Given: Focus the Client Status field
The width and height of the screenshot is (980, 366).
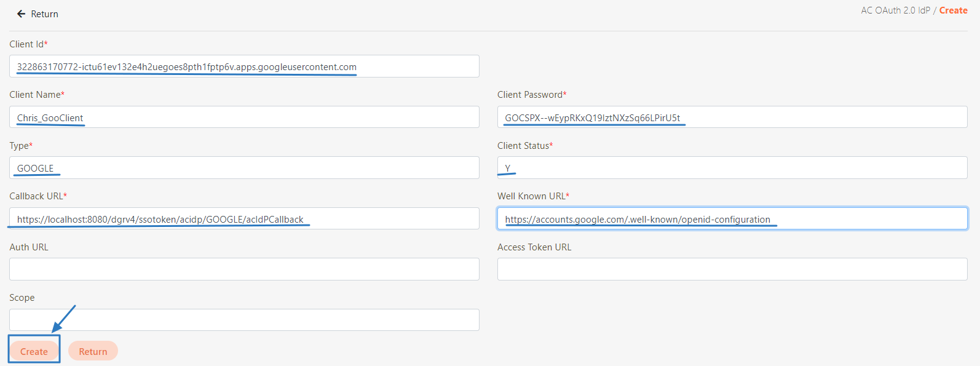Looking at the screenshot, I should point(732,168).
